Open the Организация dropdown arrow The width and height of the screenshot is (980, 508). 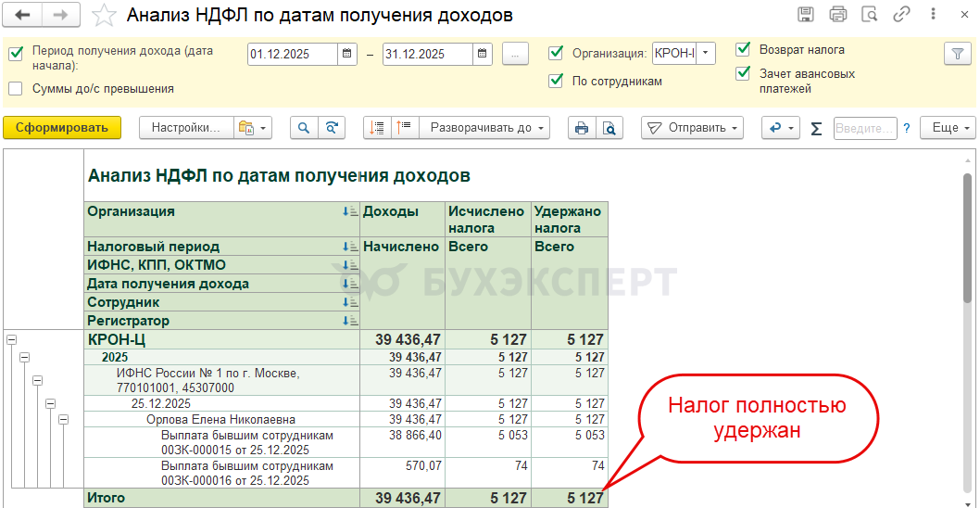(x=706, y=54)
